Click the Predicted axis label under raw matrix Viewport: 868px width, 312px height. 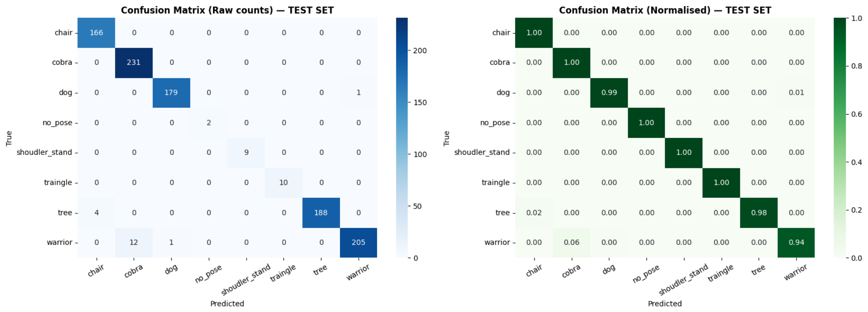tap(227, 304)
